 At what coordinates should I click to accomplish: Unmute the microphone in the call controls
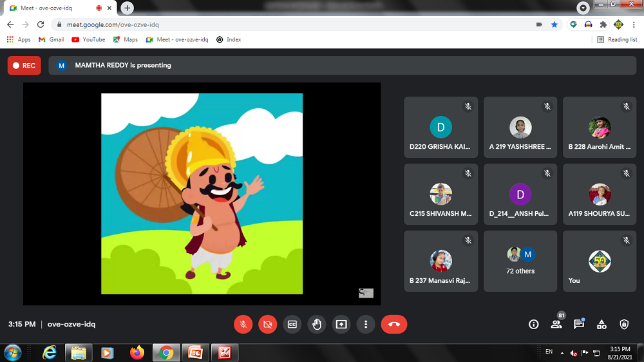click(x=243, y=325)
